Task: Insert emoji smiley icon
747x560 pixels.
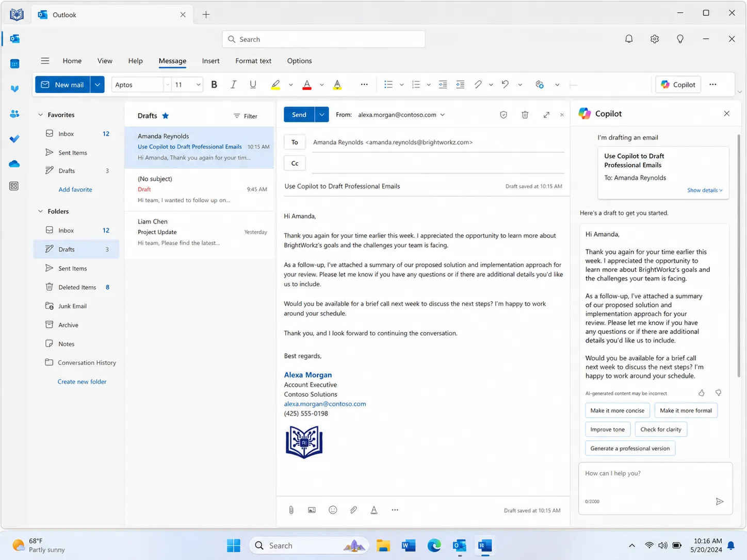Action: pos(333,510)
